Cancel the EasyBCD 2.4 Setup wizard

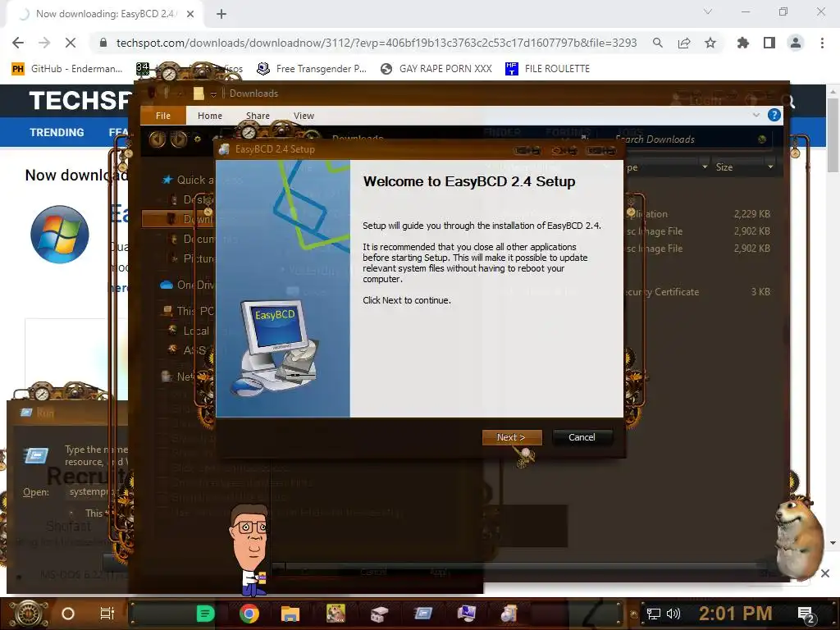pos(582,437)
